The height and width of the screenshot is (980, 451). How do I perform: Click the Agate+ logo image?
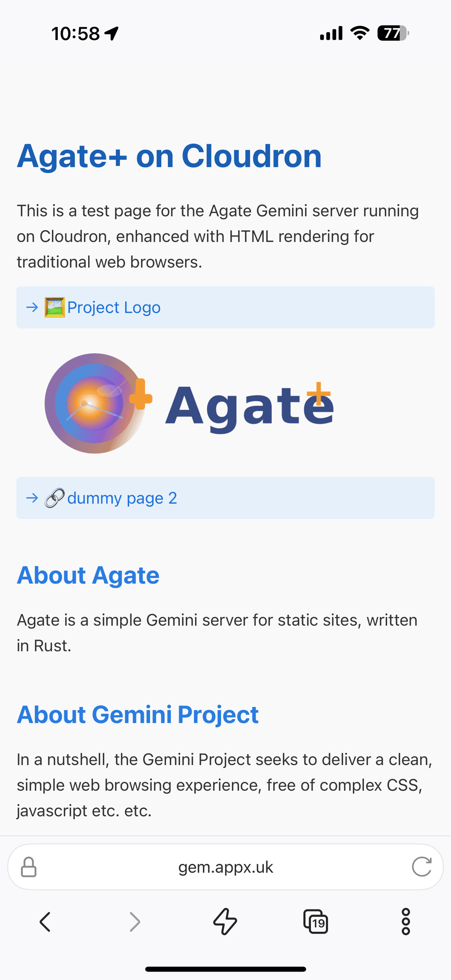click(x=189, y=403)
